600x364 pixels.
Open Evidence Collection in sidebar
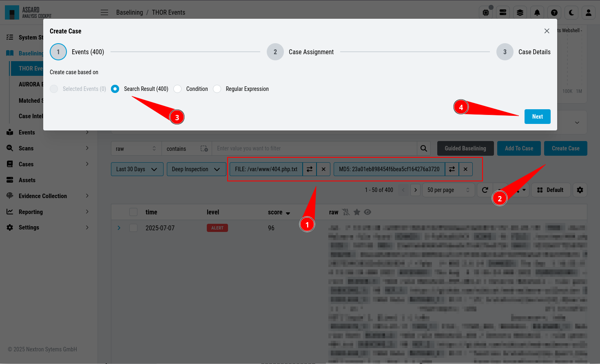point(43,196)
